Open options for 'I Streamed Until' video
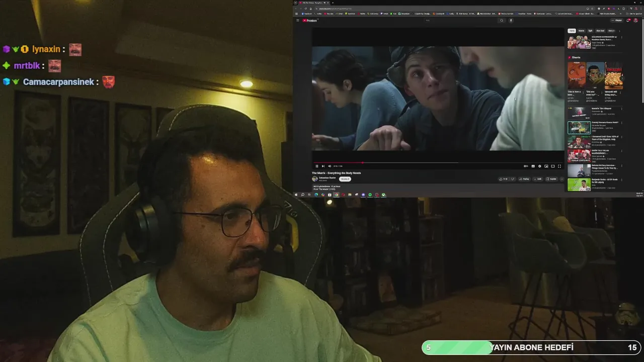The height and width of the screenshot is (362, 644). point(621,137)
